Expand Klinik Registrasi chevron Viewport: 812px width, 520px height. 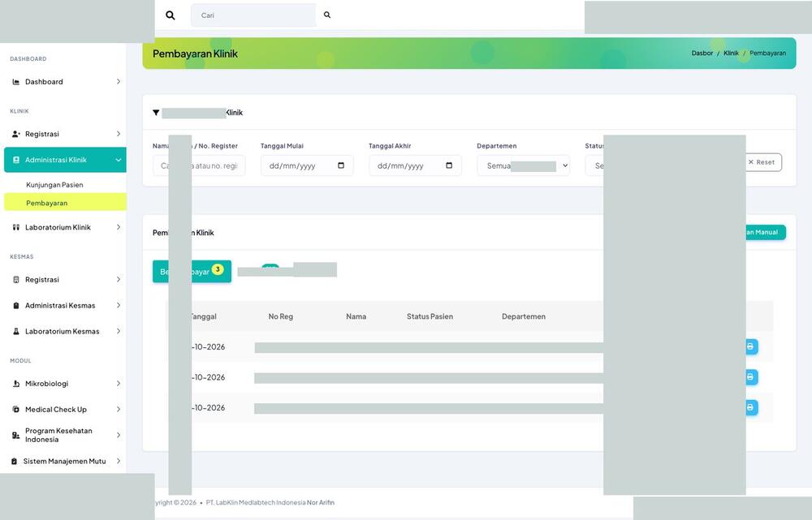118,134
